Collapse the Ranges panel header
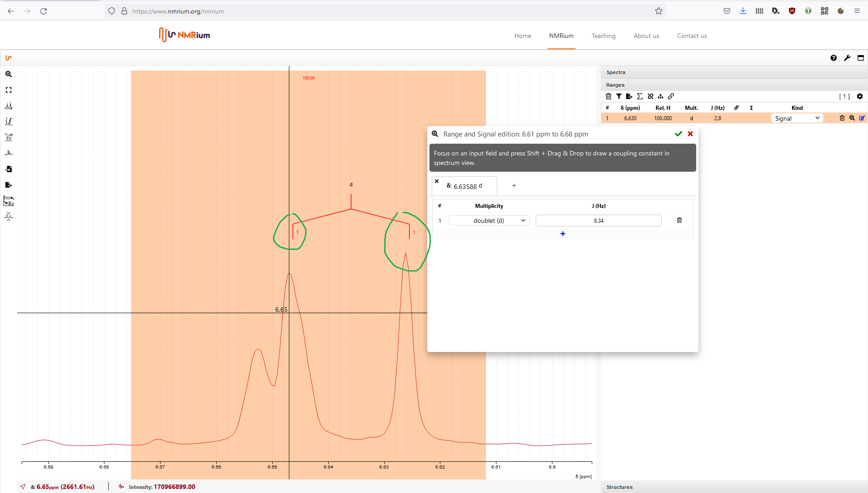 point(734,85)
